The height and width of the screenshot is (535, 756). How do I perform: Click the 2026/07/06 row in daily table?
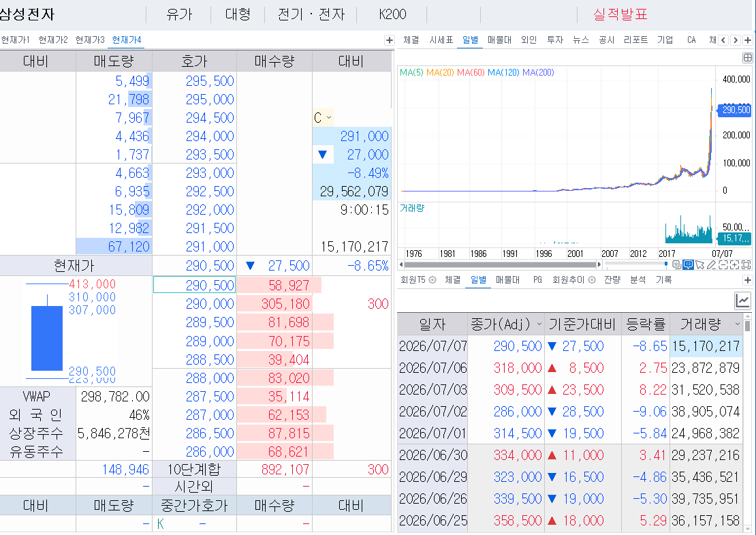[x=569, y=368]
